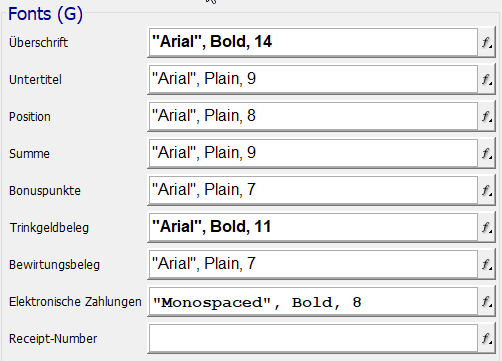Open font chooser for Trinkgeldbeleg
This screenshot has height=361, width=502.
[x=487, y=227]
